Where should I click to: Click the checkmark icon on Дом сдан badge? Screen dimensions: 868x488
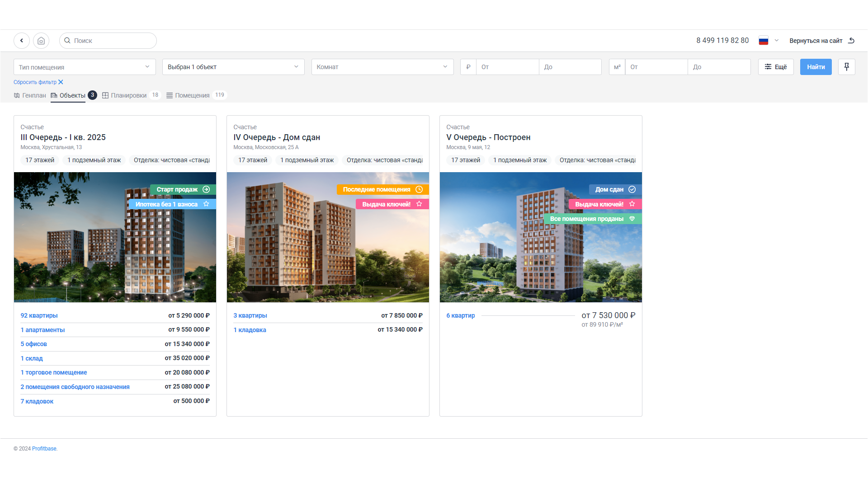pos(632,189)
